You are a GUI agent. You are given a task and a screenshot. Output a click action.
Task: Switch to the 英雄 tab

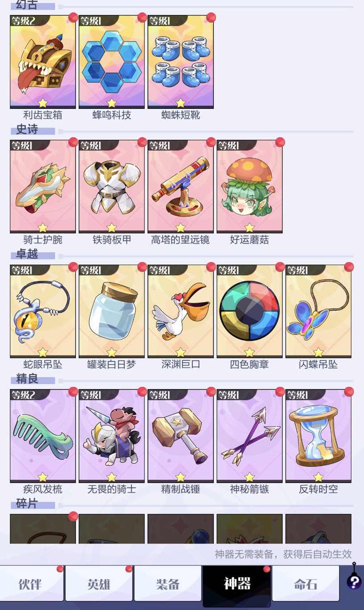pos(99,584)
